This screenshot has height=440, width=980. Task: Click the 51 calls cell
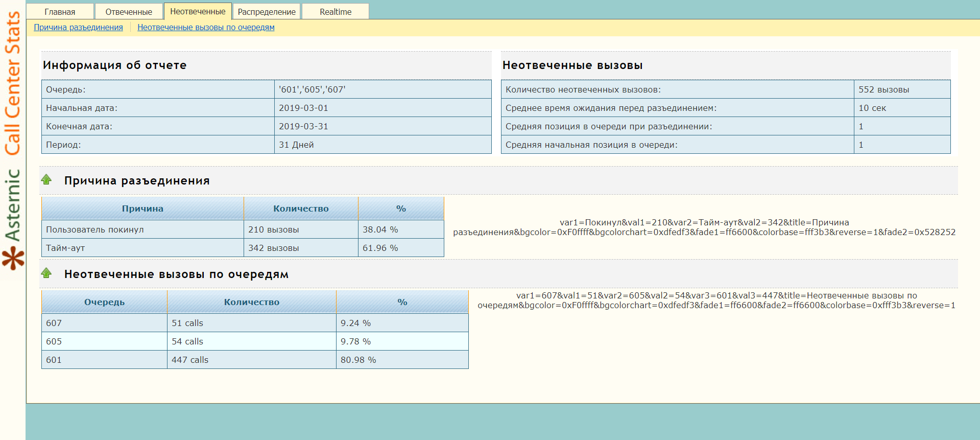click(x=251, y=323)
